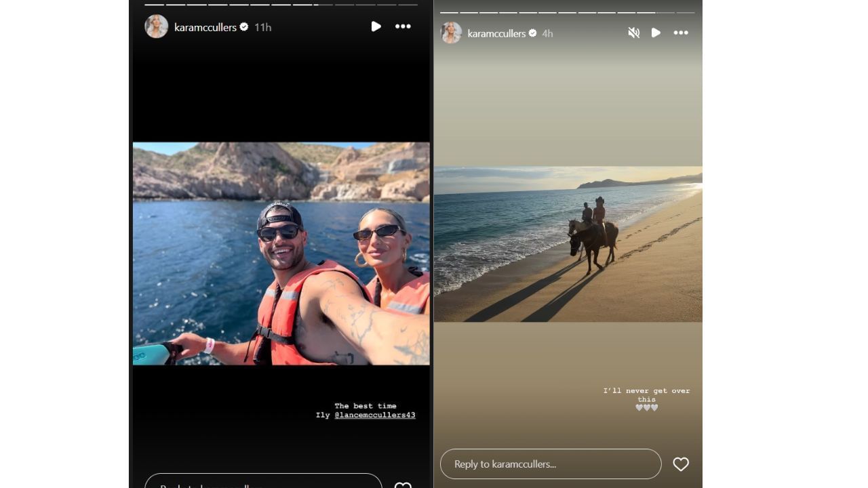
Task: Click the verified badge on left story
Action: tap(244, 27)
